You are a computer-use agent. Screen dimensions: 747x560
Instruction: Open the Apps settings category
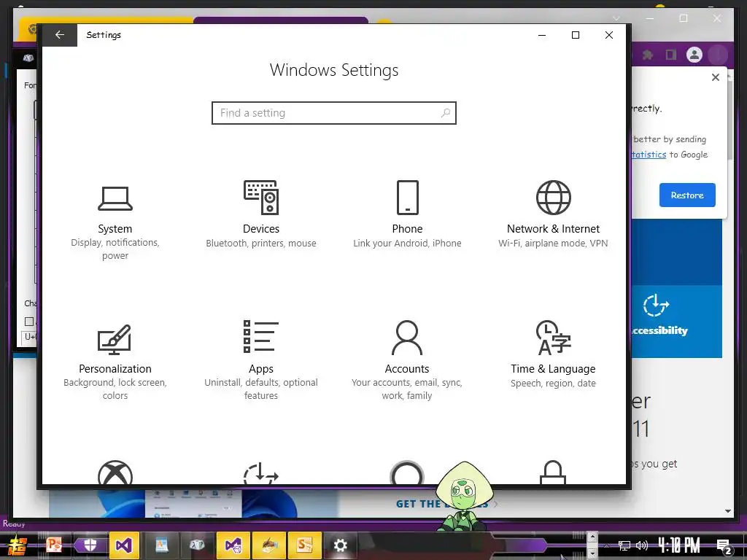pos(261,360)
